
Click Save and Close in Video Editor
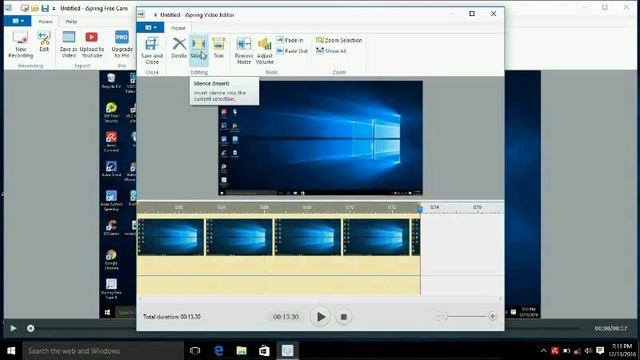(x=152, y=50)
